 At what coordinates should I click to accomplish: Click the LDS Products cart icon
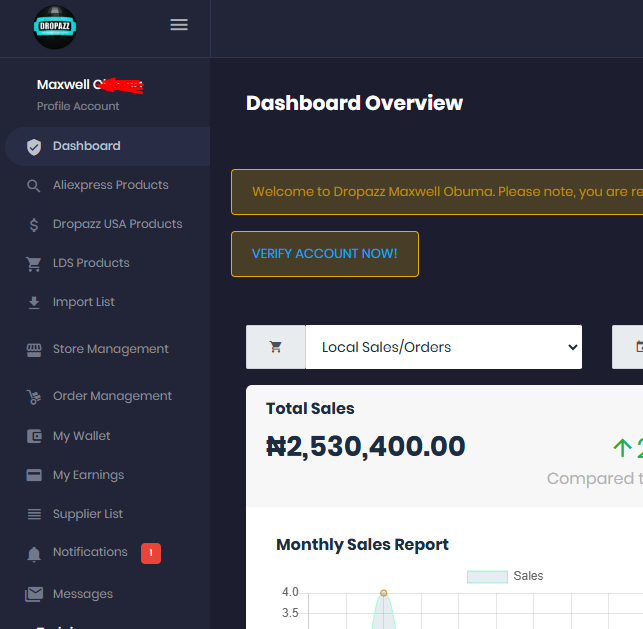click(x=34, y=264)
